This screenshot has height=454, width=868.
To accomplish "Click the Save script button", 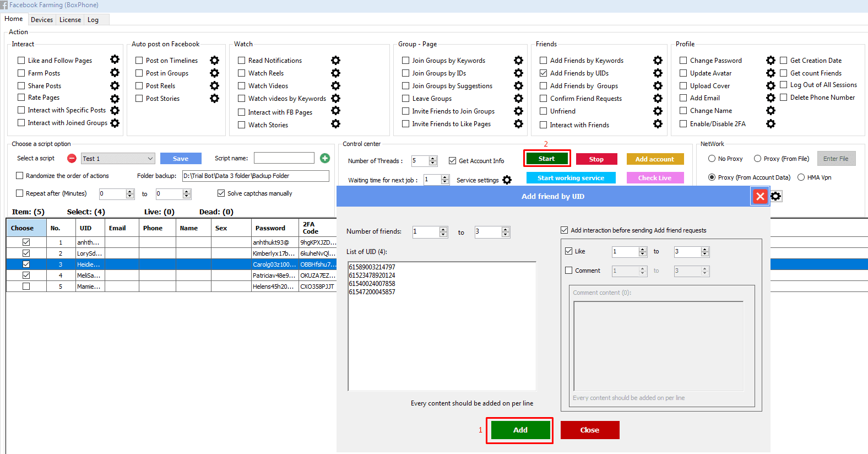I will [181, 159].
